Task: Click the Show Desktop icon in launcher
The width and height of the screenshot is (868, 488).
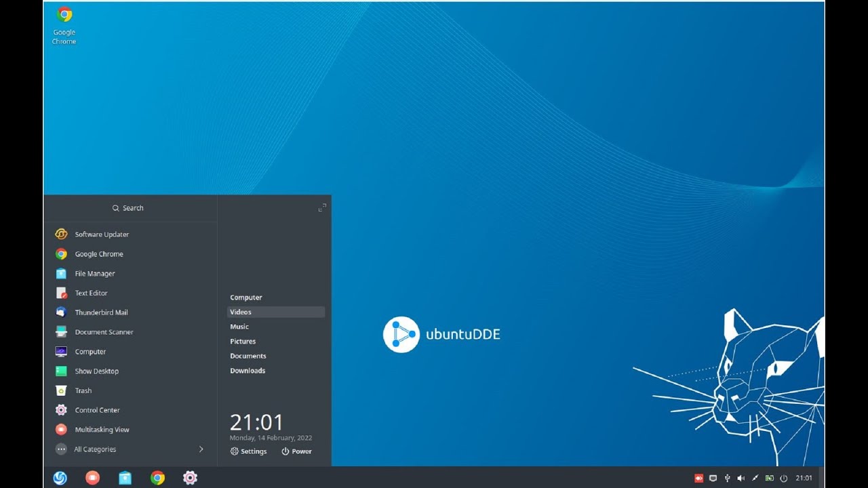Action: [x=61, y=371]
